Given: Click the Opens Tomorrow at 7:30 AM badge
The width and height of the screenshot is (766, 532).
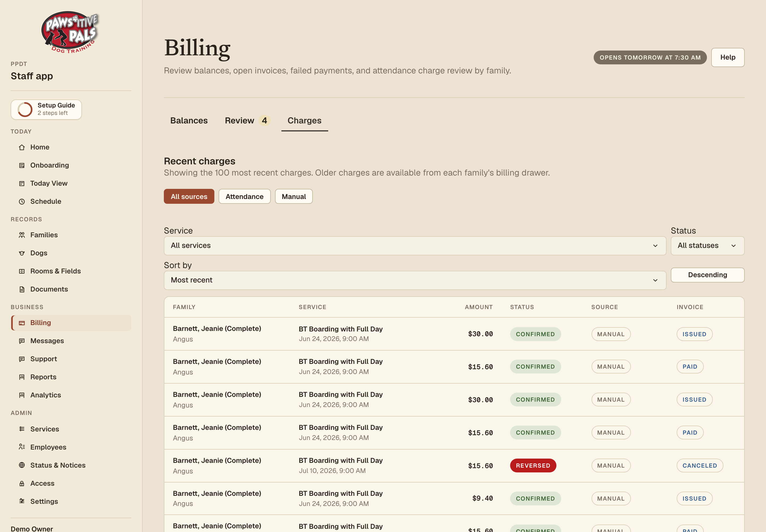Looking at the screenshot, I should coord(650,57).
